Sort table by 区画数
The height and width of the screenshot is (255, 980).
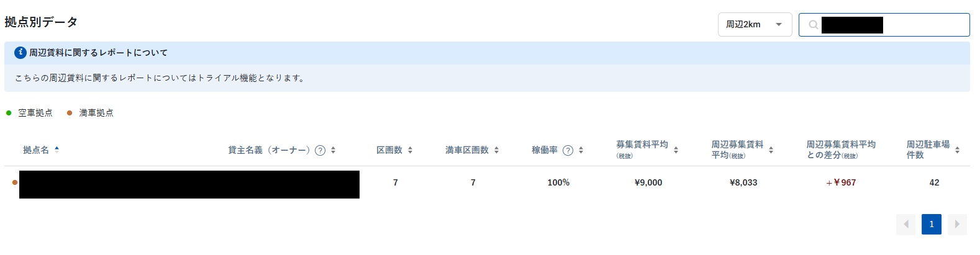pyautogui.click(x=410, y=150)
